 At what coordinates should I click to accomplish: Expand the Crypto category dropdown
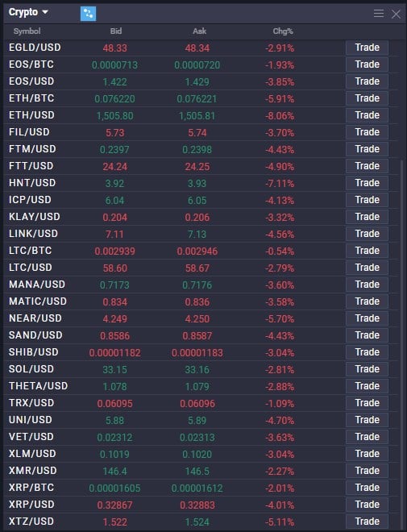pos(28,12)
